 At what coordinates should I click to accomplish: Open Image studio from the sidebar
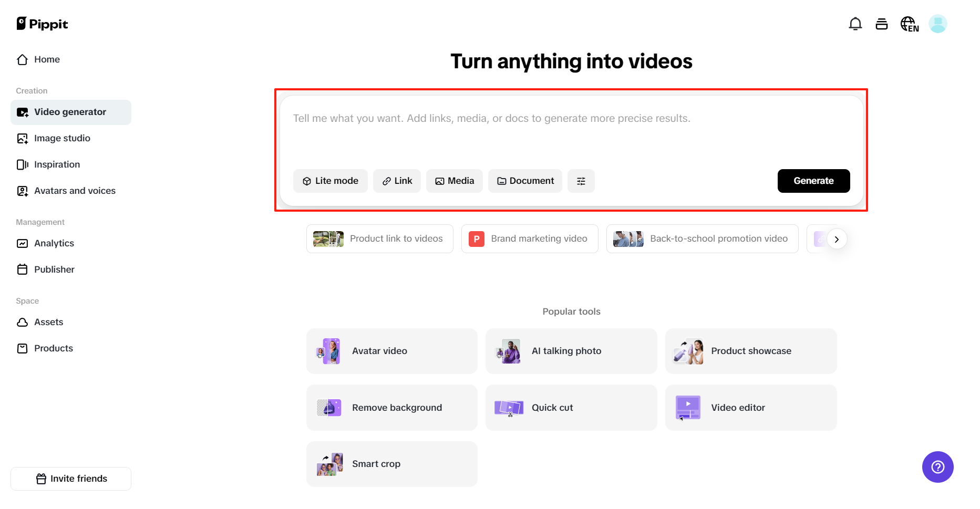(x=61, y=138)
